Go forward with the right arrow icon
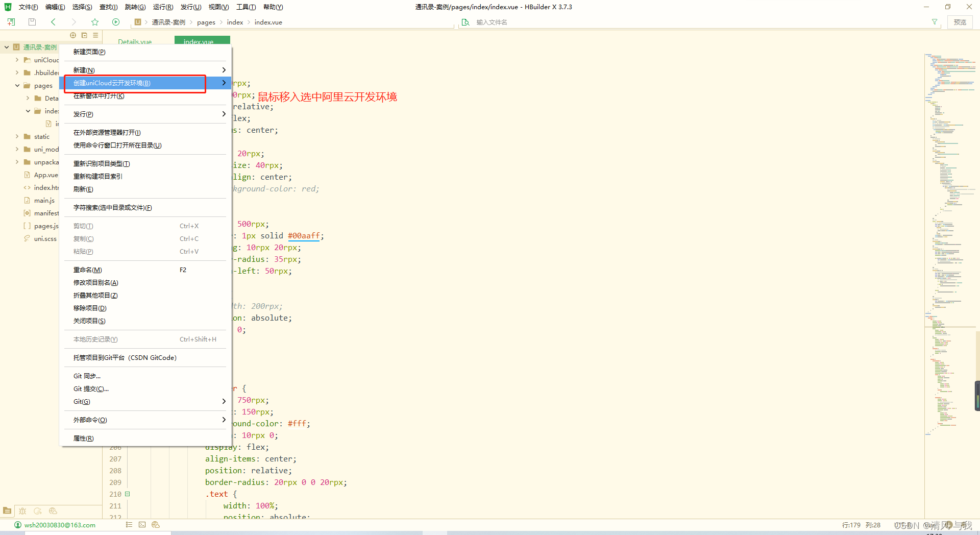The height and width of the screenshot is (535, 980). click(x=73, y=22)
